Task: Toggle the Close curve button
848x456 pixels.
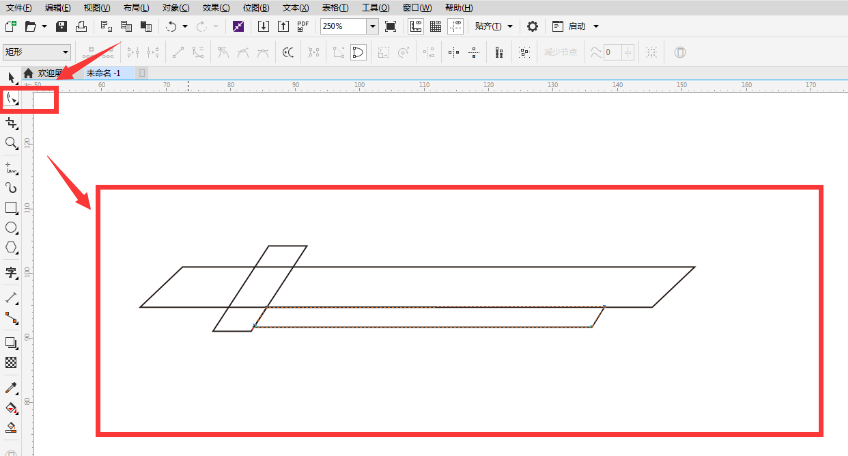Action: [358, 52]
